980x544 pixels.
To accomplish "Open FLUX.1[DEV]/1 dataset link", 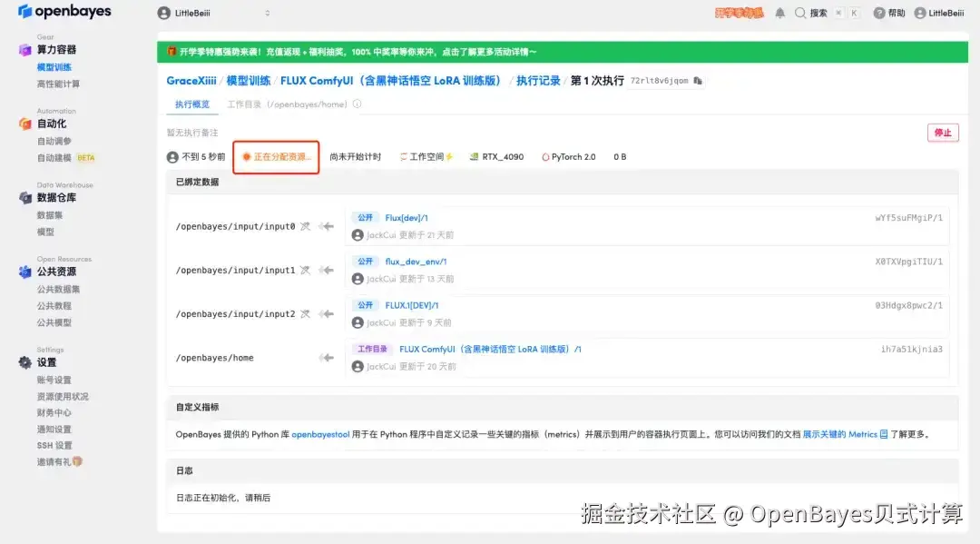I will pyautogui.click(x=412, y=305).
